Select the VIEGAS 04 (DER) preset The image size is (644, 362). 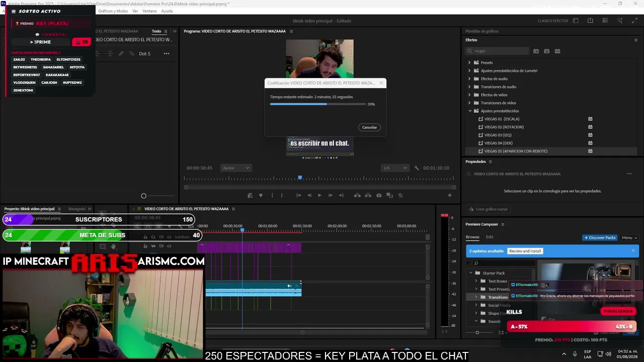[498, 143]
